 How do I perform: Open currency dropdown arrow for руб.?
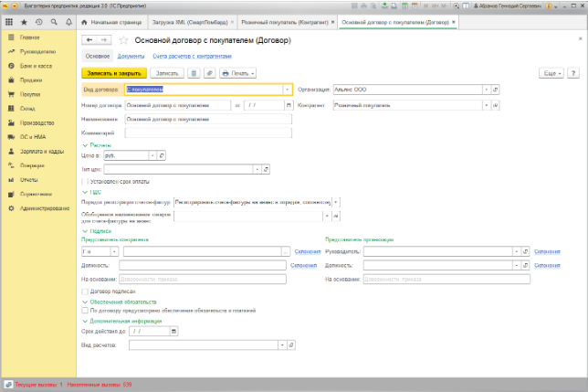pyautogui.click(x=152, y=155)
